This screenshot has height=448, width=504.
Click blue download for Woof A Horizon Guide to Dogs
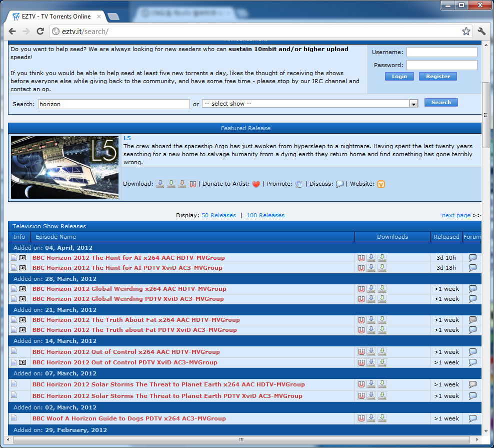pyautogui.click(x=371, y=418)
